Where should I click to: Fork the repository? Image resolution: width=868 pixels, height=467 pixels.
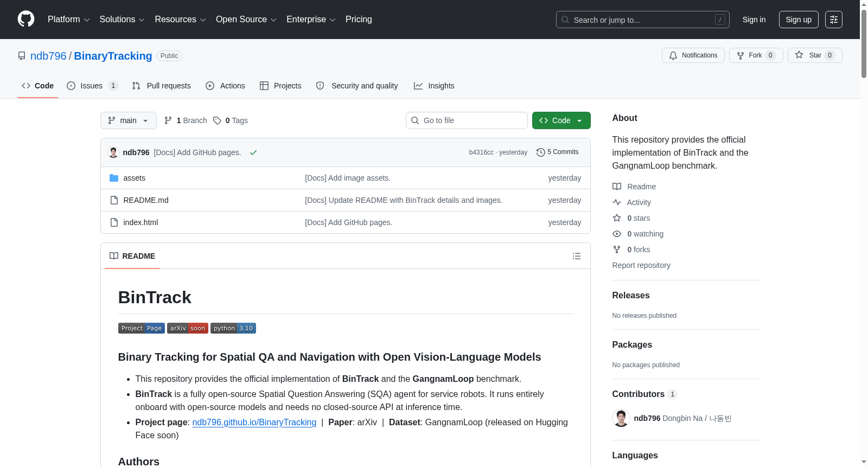coord(756,55)
